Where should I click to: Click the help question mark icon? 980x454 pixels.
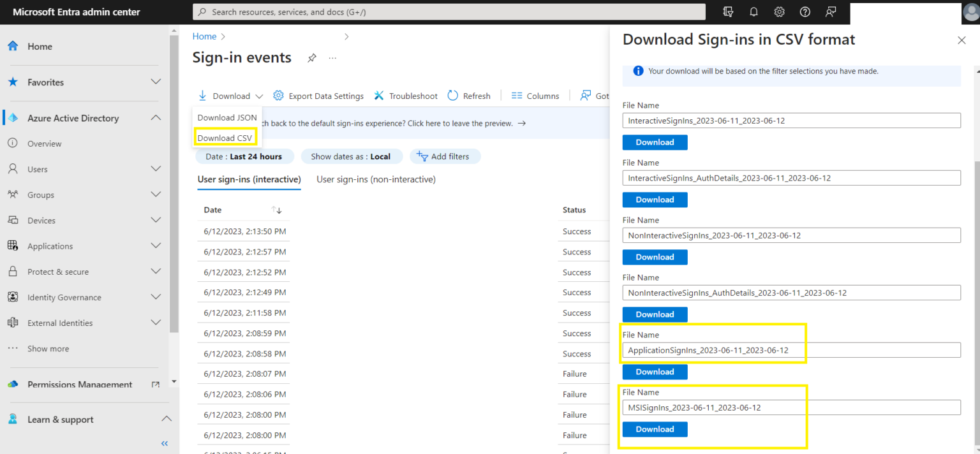(x=805, y=12)
